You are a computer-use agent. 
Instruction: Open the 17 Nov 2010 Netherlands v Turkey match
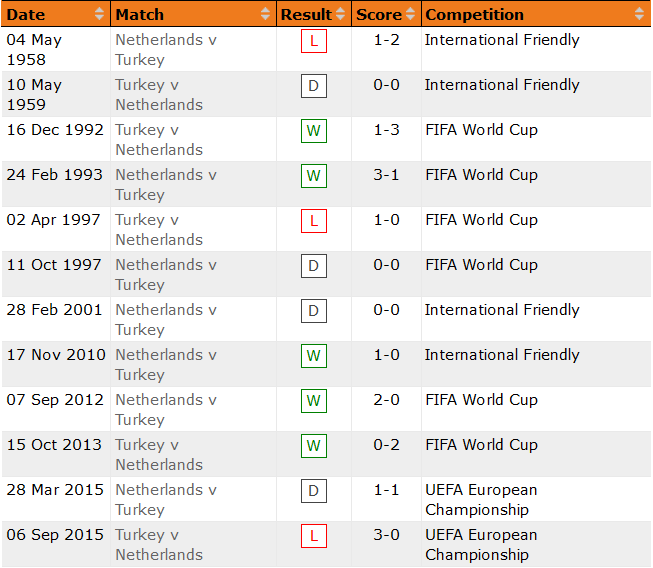tap(166, 364)
